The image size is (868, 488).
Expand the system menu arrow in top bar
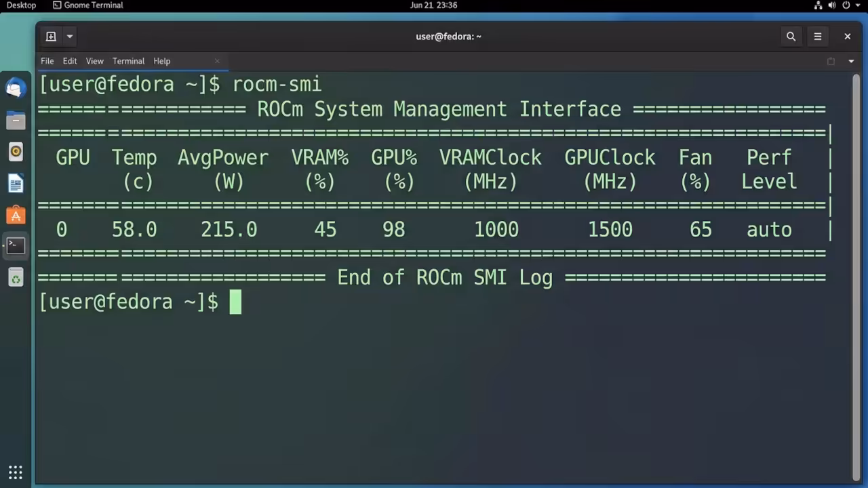tap(859, 5)
